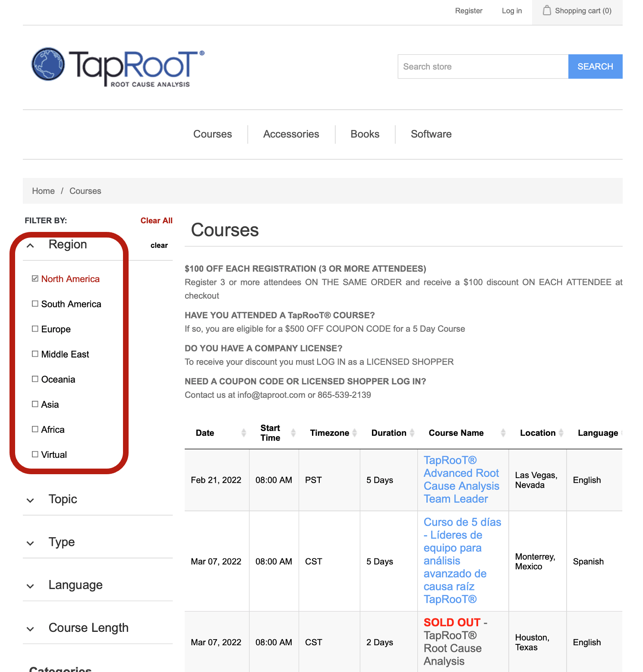Expand the Topic filter section
The width and height of the screenshot is (643, 672).
click(30, 500)
